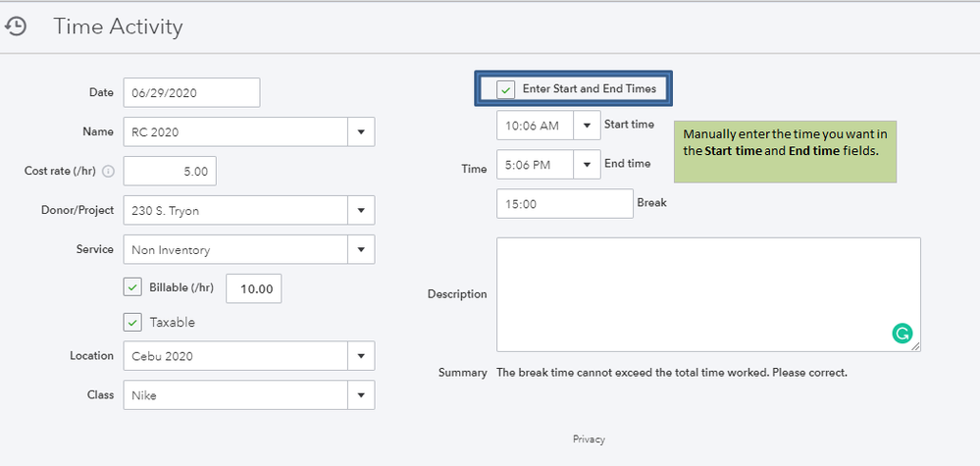980x466 pixels.
Task: Click the Description box resize handle corner
Action: [x=916, y=346]
